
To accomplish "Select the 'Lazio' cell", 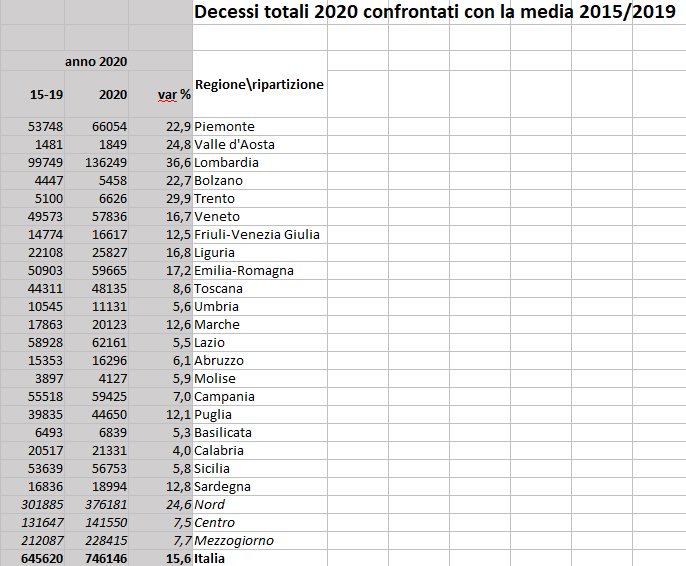I will [x=260, y=342].
